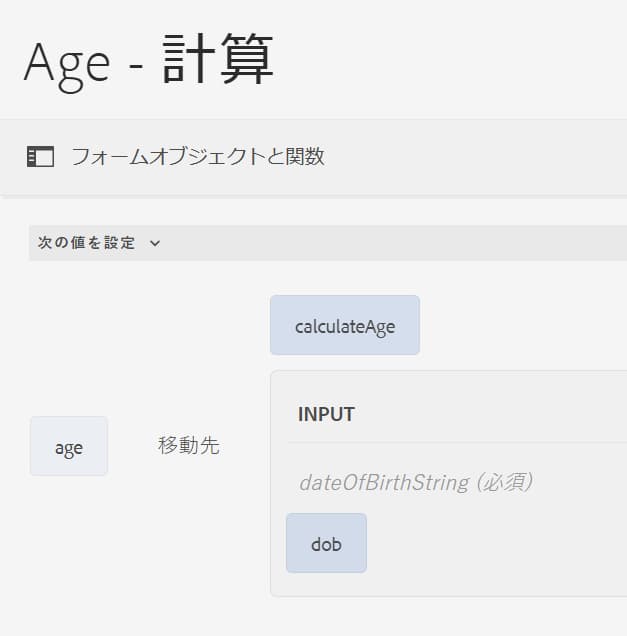Click the divider line under INPUT
Viewport: 627px width, 636px height.
[x=450, y=442]
